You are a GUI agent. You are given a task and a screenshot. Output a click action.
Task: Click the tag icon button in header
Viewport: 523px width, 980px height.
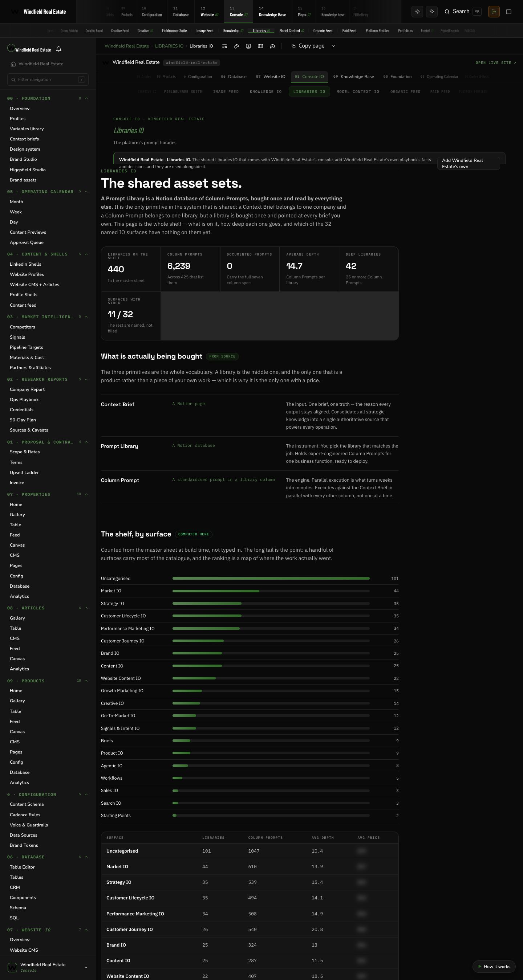[x=431, y=11]
